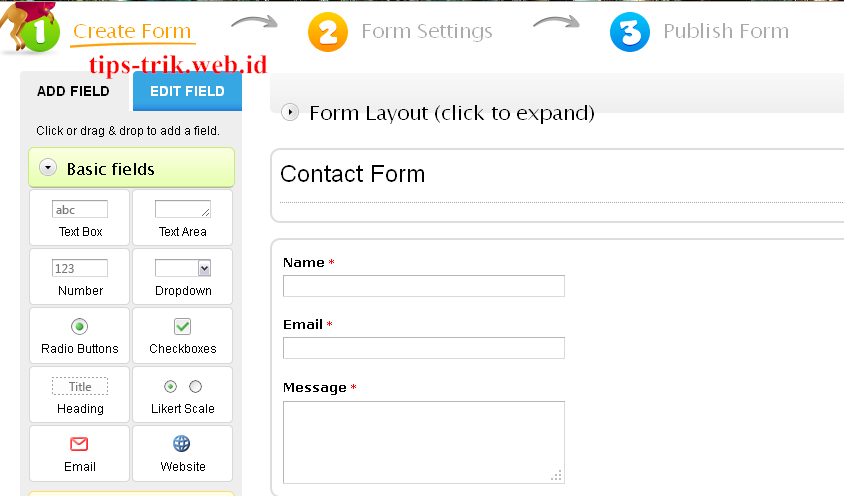The height and width of the screenshot is (496, 844).
Task: Click the Create Form step link
Action: point(132,31)
